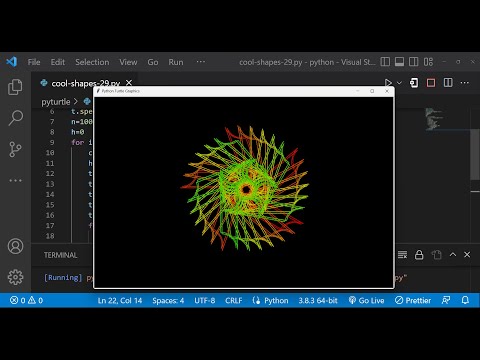Minimize the Python Turtle Graphics window
This screenshot has height=360, width=480.
[x=357, y=91]
